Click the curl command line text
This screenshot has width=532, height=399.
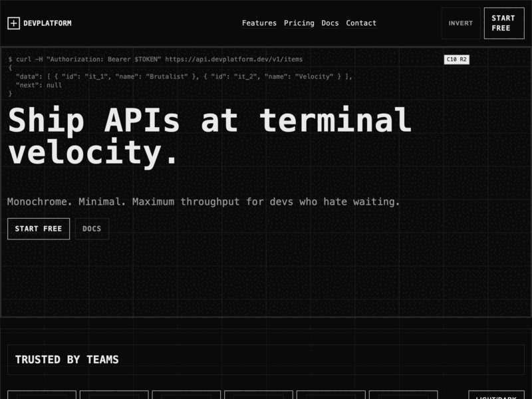(156, 59)
